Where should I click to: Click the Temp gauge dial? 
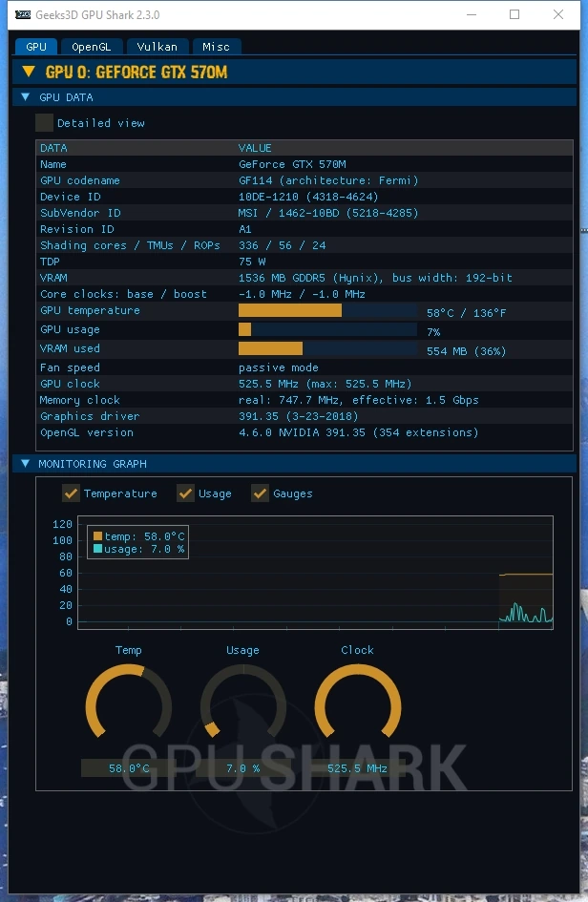pyautogui.click(x=128, y=703)
